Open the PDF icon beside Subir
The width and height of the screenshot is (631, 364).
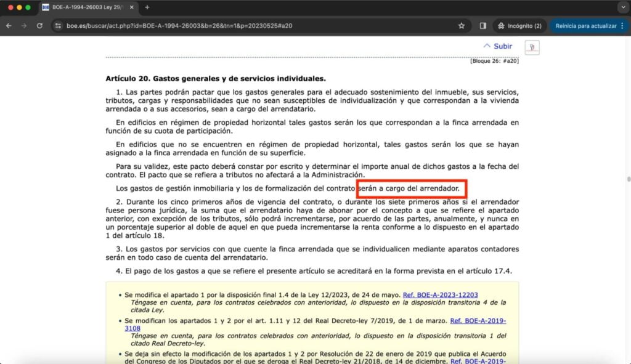pyautogui.click(x=532, y=47)
